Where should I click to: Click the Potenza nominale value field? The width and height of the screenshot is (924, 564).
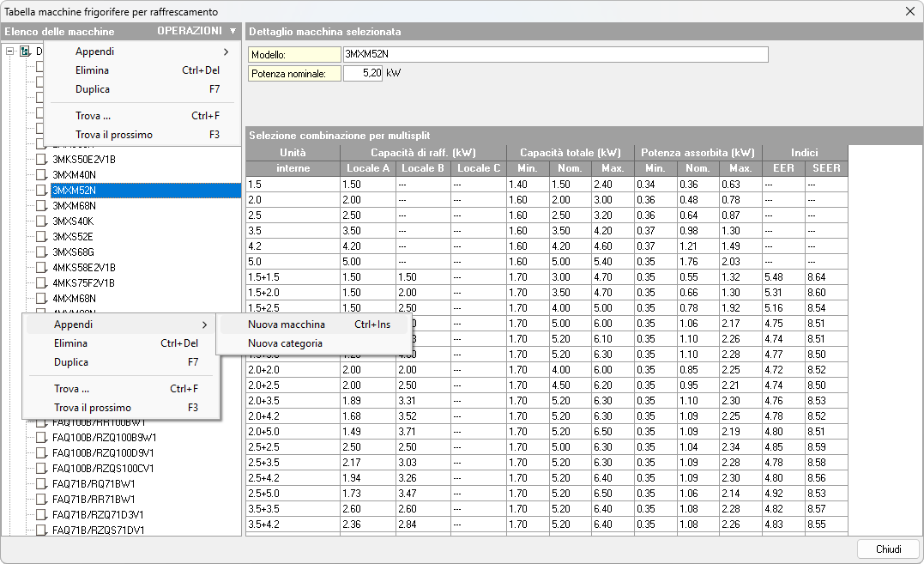(362, 74)
